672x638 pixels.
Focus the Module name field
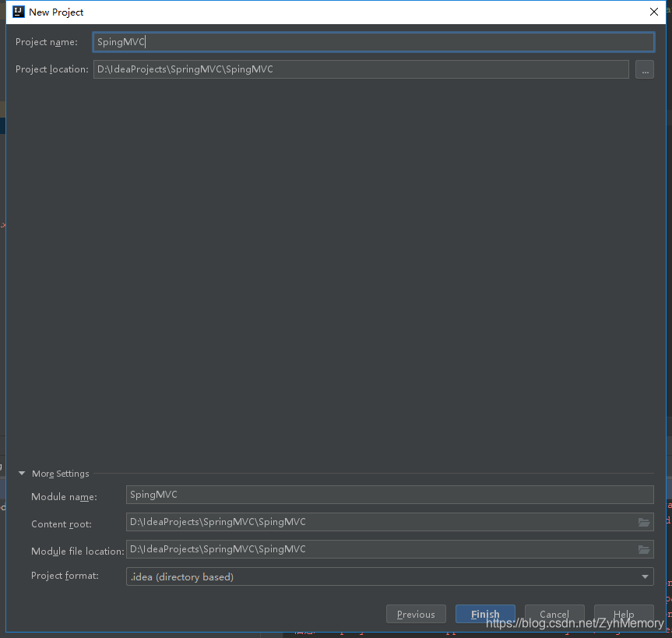click(389, 495)
